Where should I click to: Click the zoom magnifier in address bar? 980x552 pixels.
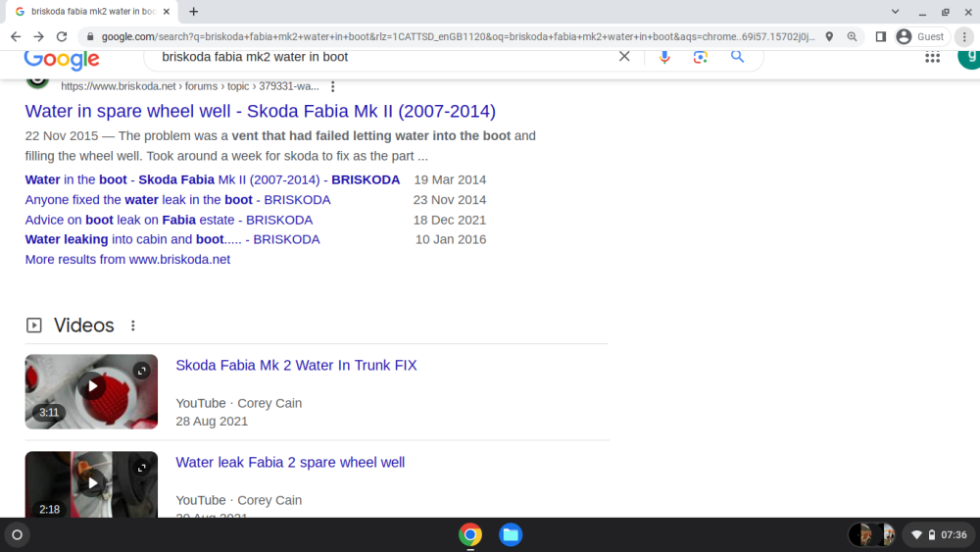[852, 37]
